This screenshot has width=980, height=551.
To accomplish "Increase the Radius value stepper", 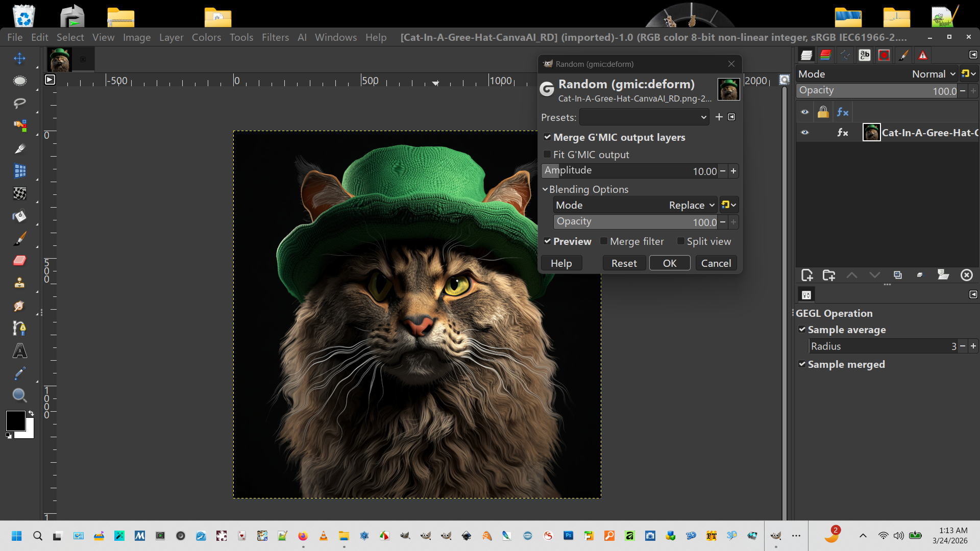I will [973, 346].
